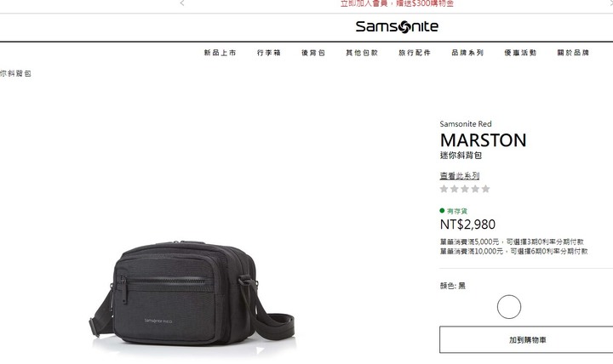This screenshot has width=613, height=364.
Task: Expand the 關於品牌 menu
Action: click(x=573, y=53)
